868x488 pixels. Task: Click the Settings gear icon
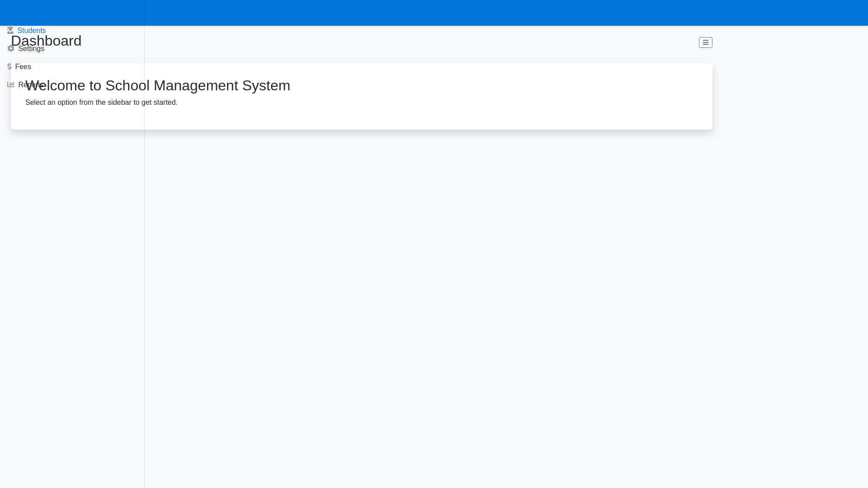point(11,48)
